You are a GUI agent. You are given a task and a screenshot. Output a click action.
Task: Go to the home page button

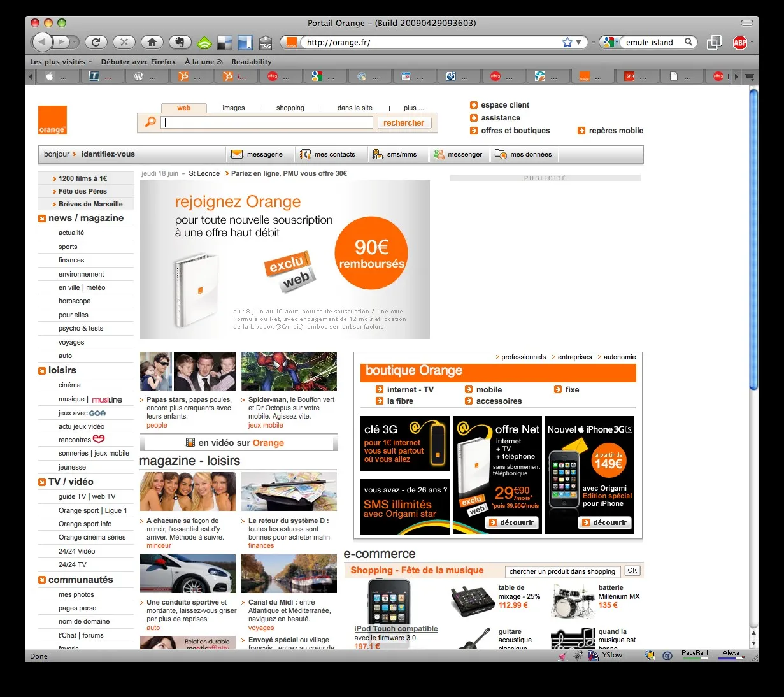[x=152, y=42]
